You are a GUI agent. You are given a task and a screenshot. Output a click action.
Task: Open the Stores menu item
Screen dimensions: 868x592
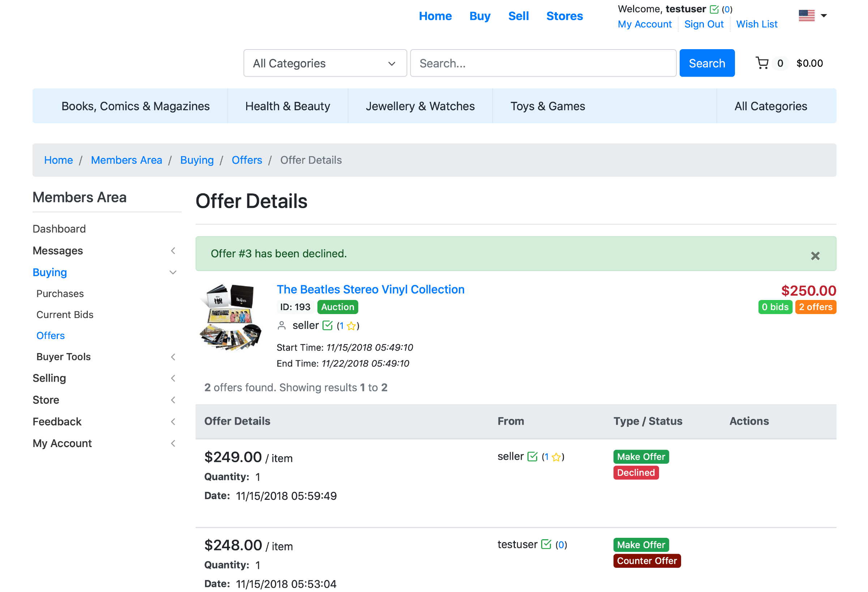click(564, 16)
